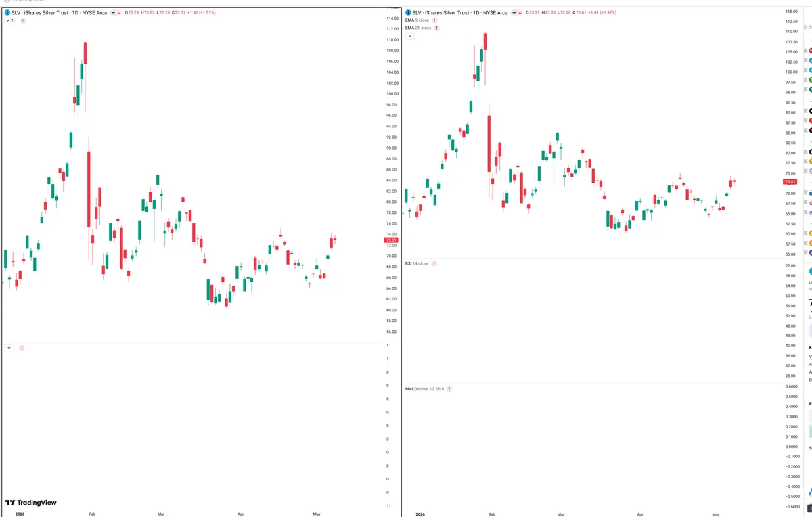Click 72.00 on the RSI pane scale
This screenshot has width=812, height=517.
pyautogui.click(x=790, y=265)
